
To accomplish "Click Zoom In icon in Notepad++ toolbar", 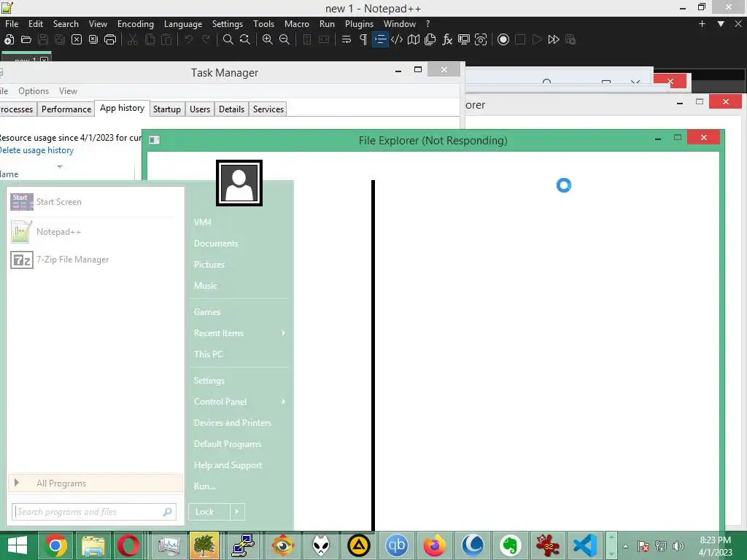I will 268,39.
